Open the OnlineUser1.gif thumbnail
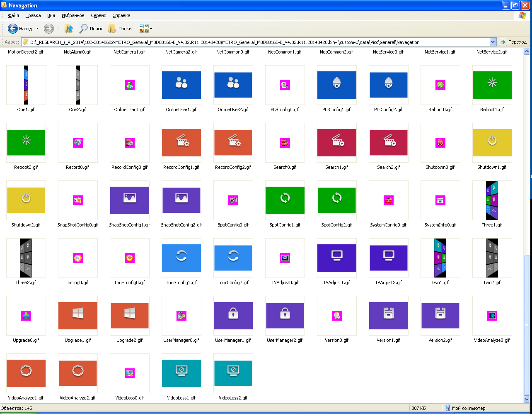532x414 pixels. coord(181,85)
